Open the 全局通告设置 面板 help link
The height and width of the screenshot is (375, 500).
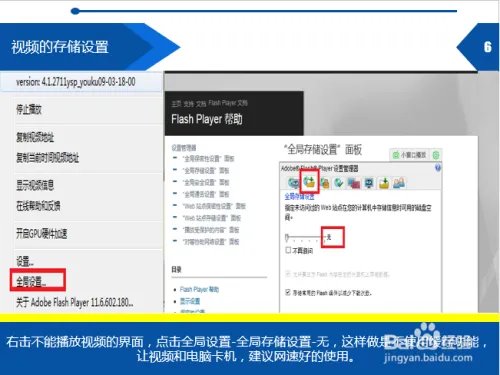coord(206,194)
